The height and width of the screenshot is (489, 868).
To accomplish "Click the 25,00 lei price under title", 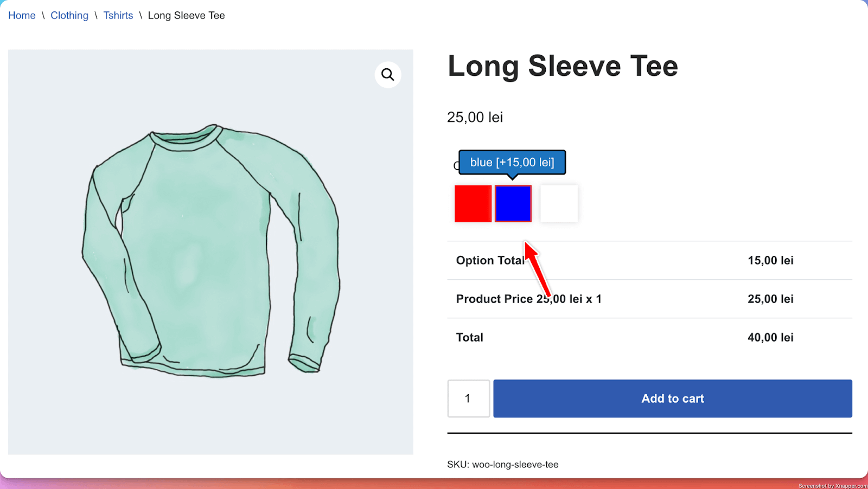I will click(x=475, y=117).
